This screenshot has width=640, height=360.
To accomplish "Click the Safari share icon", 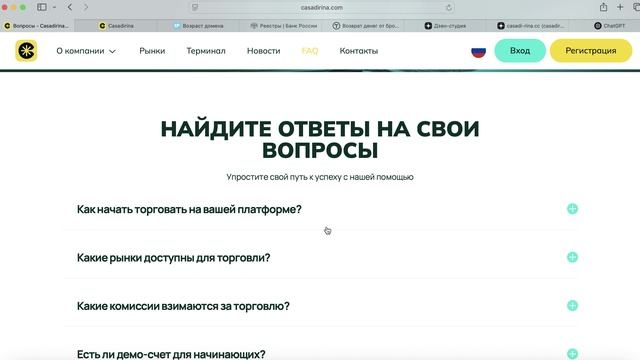I will [603, 7].
